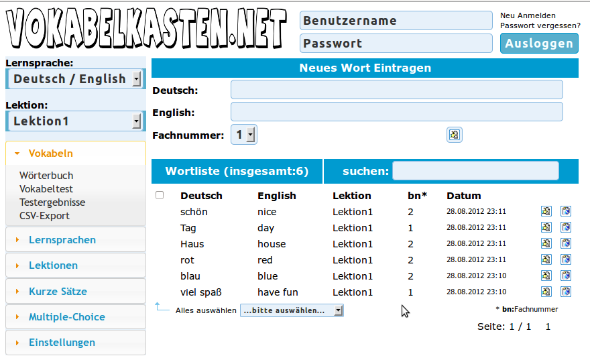
Task: Click the delete icon for the 'rot' entry
Action: [566, 260]
